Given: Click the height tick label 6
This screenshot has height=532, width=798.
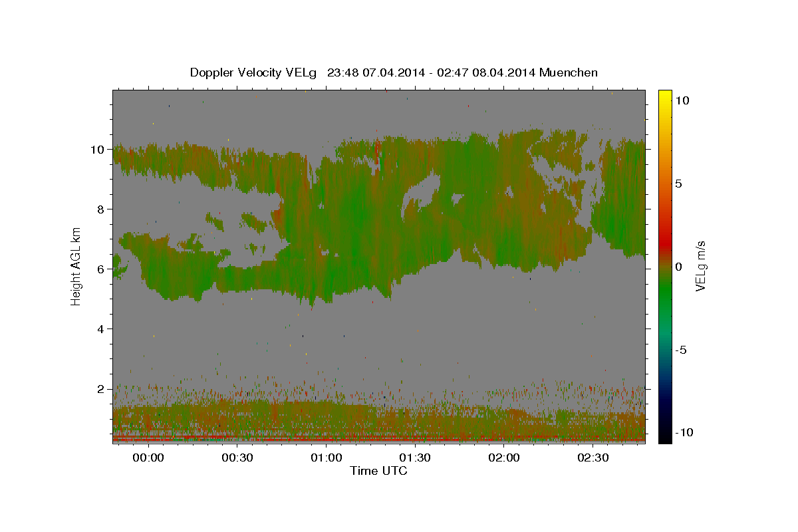Looking at the screenshot, I should pyautogui.click(x=101, y=269).
